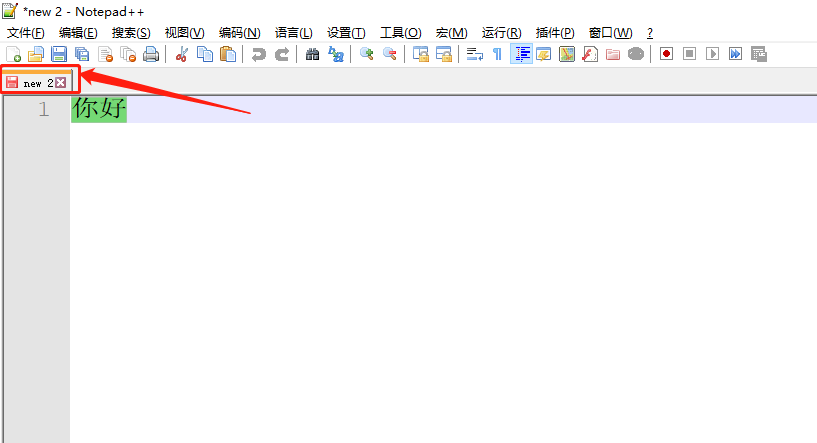Open the user defined language icon
The image size is (817, 443).
click(543, 54)
